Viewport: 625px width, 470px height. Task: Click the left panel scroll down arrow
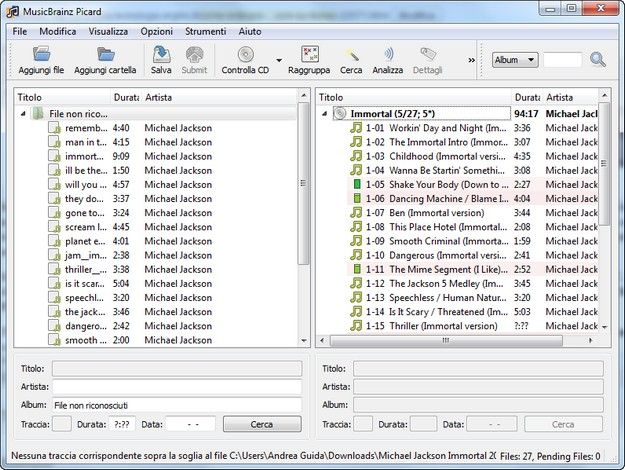coord(304,341)
